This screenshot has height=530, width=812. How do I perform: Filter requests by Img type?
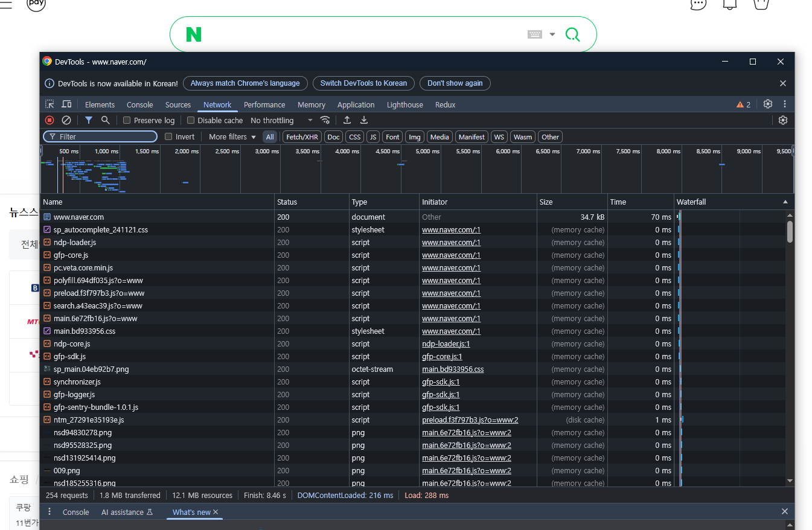coord(415,137)
